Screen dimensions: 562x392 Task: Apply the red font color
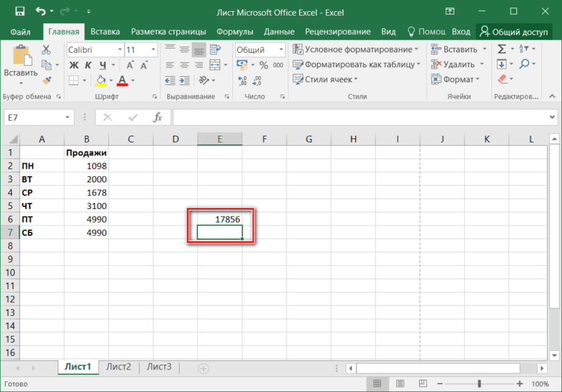(122, 80)
